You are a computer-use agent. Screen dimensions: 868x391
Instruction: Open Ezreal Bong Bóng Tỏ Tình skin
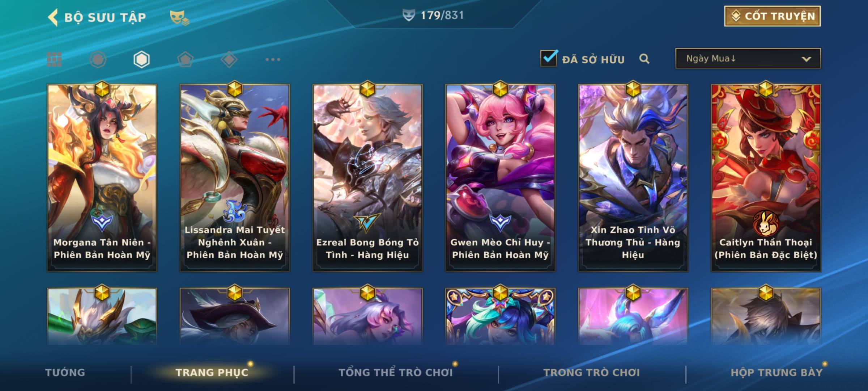coord(367,177)
